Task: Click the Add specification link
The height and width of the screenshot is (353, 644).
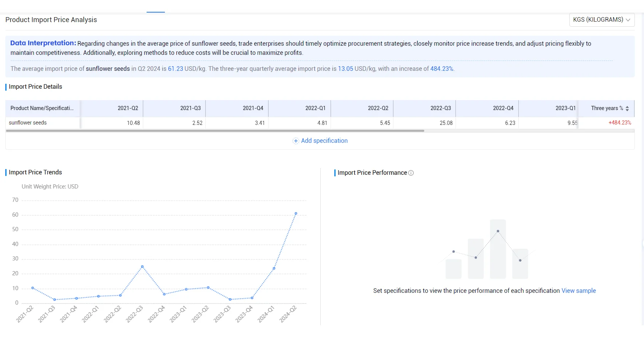Action: [324, 141]
